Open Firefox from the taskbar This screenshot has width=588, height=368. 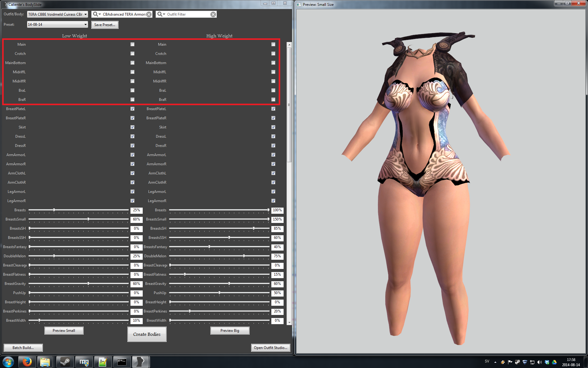(27, 362)
